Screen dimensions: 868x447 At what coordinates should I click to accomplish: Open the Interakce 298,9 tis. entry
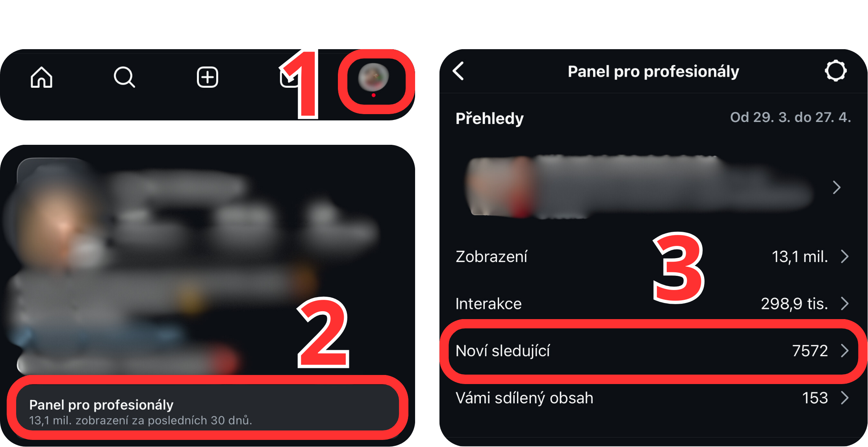(653, 304)
